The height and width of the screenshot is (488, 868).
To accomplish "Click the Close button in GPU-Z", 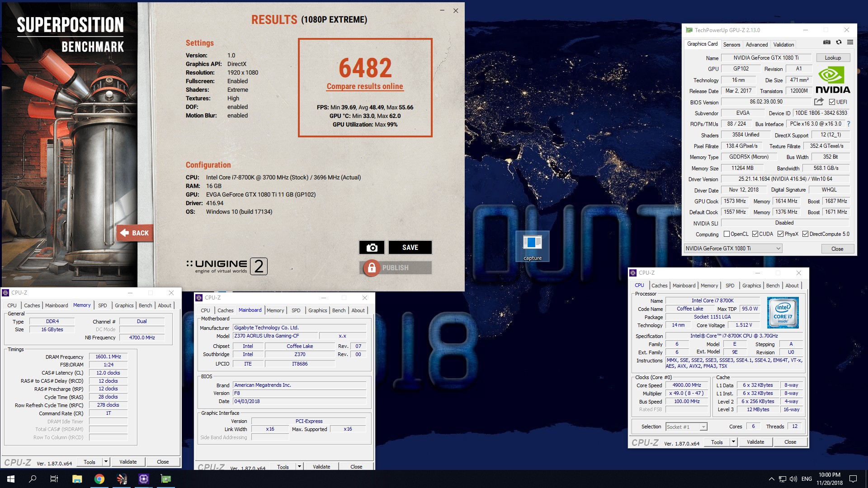I will click(x=837, y=249).
